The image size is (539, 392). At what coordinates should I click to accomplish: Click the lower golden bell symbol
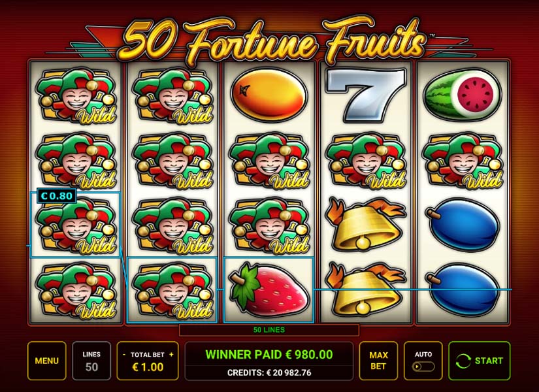[x=365, y=288]
